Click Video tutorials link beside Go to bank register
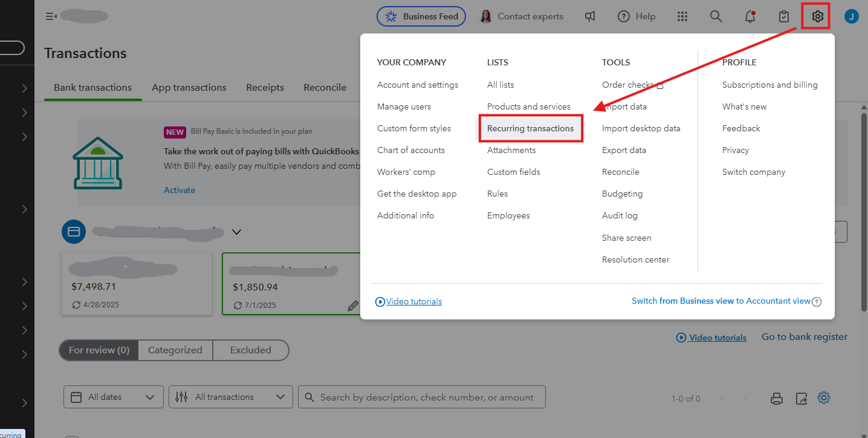The image size is (868, 438). point(717,338)
